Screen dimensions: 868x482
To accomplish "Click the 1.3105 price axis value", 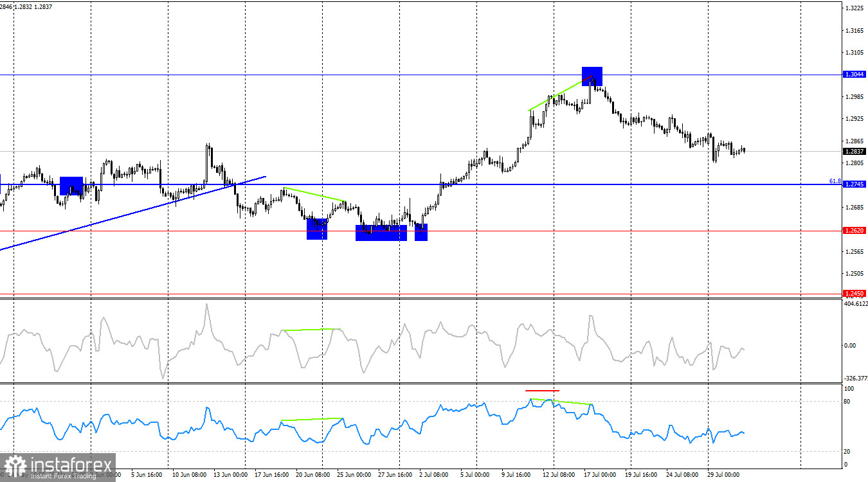I will [x=854, y=53].
